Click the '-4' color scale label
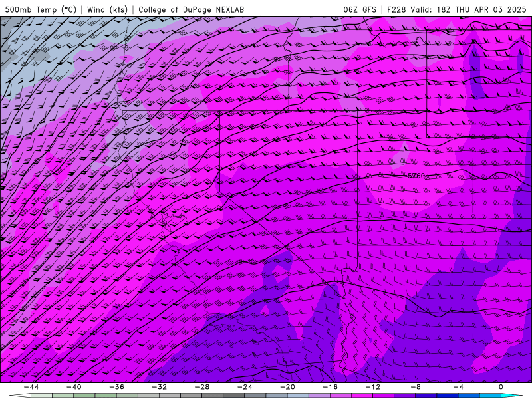This screenshot has width=532, height=399. [x=459, y=387]
